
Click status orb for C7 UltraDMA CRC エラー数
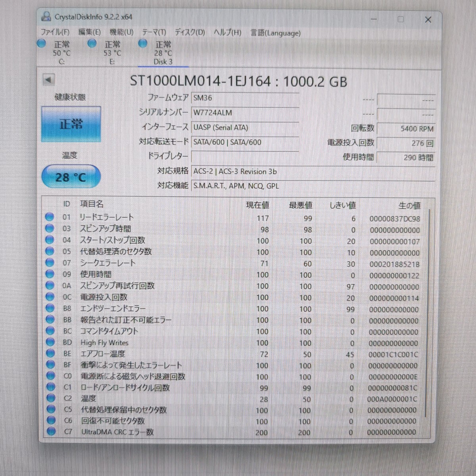pyautogui.click(x=51, y=431)
